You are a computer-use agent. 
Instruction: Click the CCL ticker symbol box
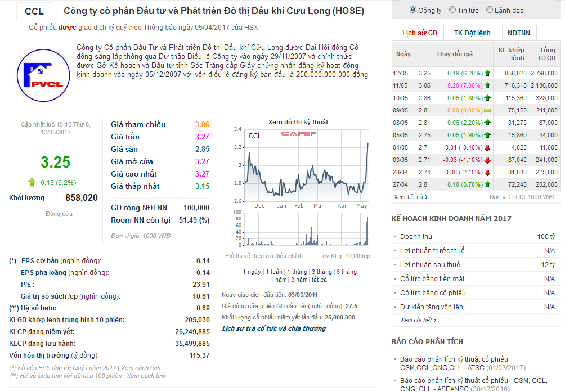[x=34, y=11]
